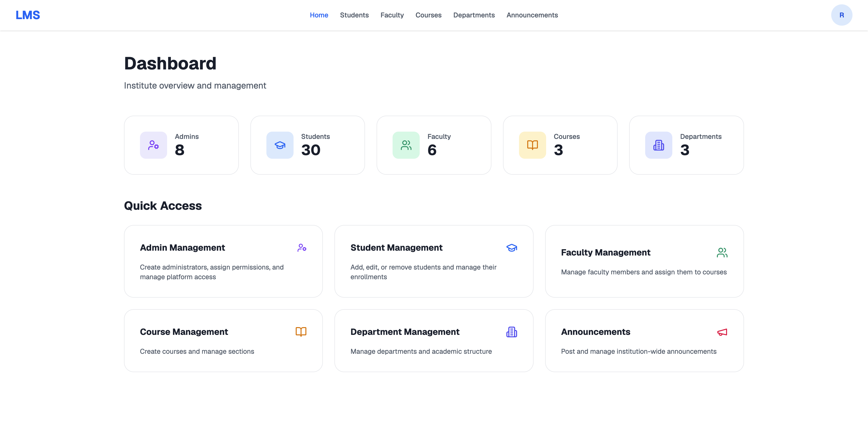Open the user avatar R menu
The image size is (868, 421).
(x=841, y=15)
